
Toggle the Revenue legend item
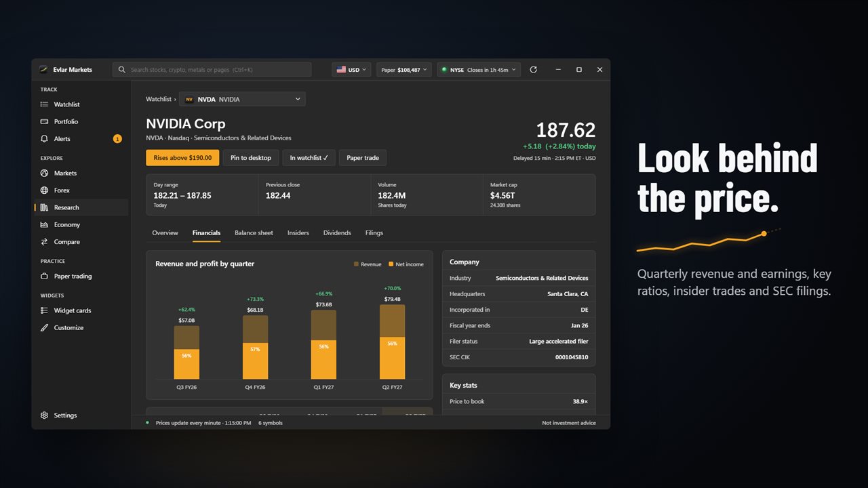pos(368,264)
